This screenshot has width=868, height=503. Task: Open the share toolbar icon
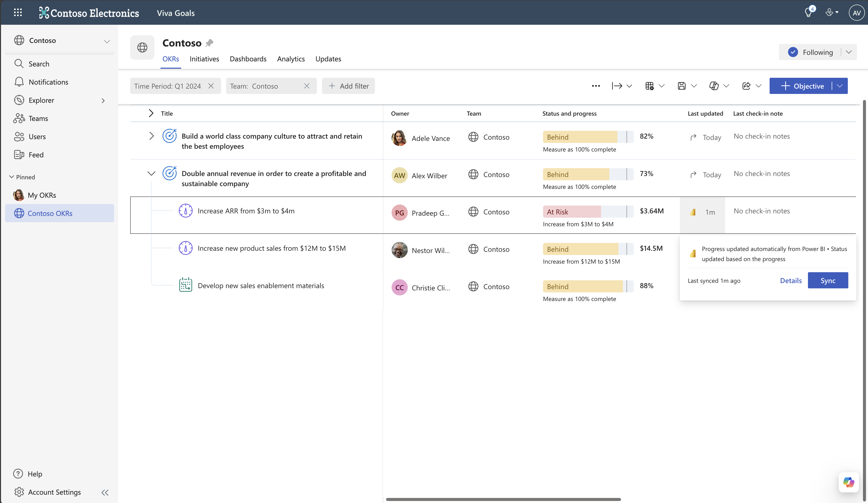[746, 86]
